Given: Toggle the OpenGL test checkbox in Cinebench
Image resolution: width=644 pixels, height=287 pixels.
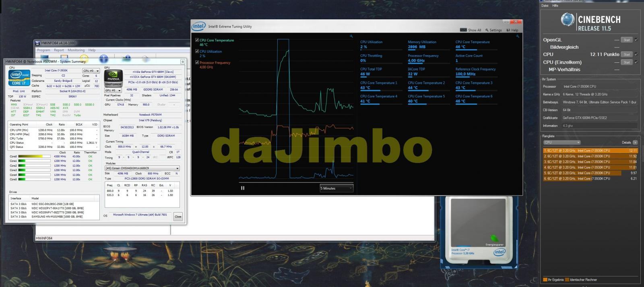Looking at the screenshot, I should 636,40.
